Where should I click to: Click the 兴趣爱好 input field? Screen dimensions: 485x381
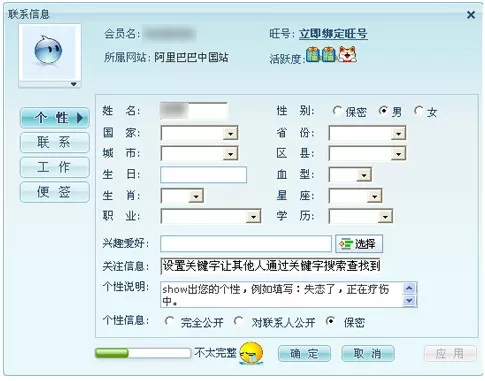[246, 244]
